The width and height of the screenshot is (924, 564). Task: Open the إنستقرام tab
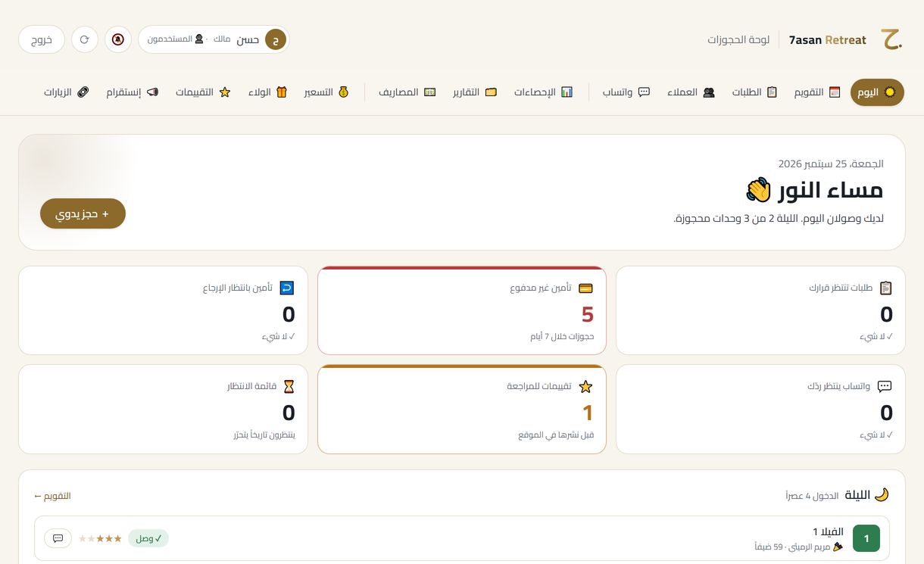tap(133, 92)
